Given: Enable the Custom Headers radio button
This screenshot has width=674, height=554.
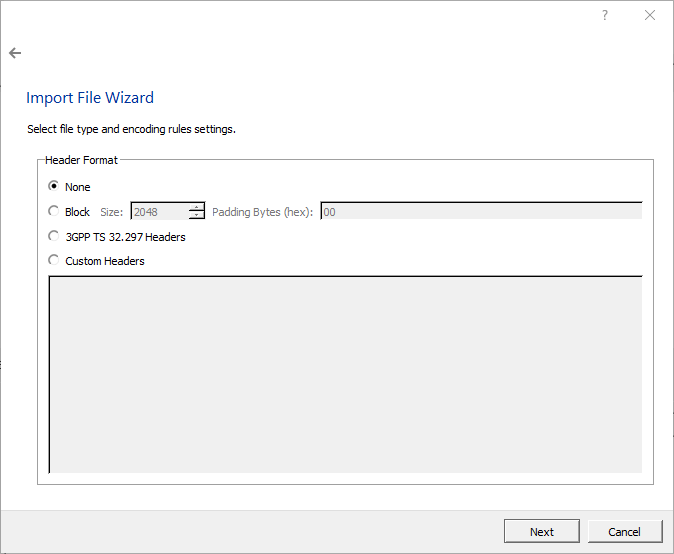Looking at the screenshot, I should point(54,261).
